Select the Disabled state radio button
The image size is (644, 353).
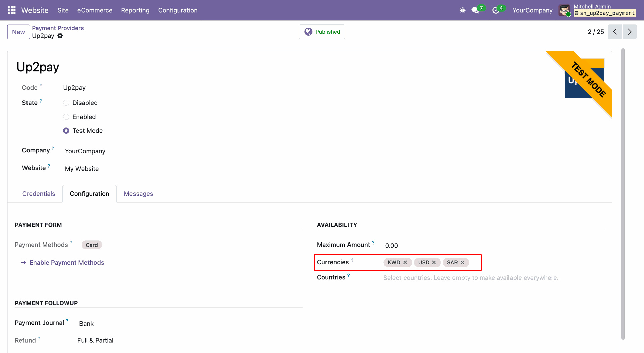[66, 103]
